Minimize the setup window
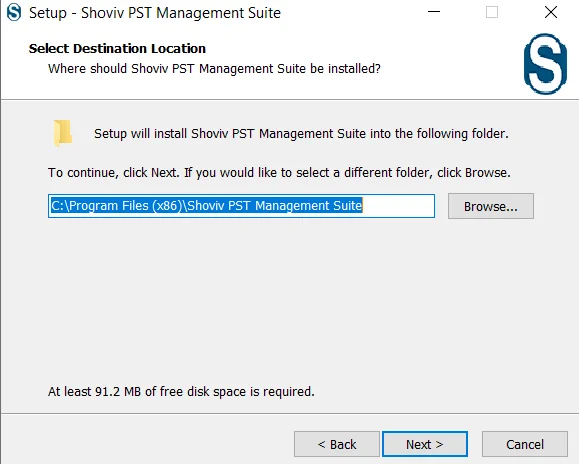579x464 pixels. (x=434, y=12)
